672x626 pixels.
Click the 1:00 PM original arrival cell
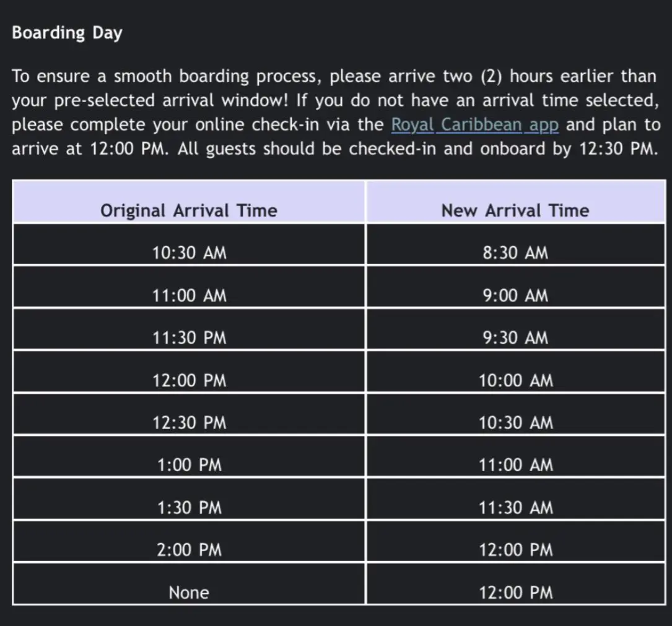point(189,465)
